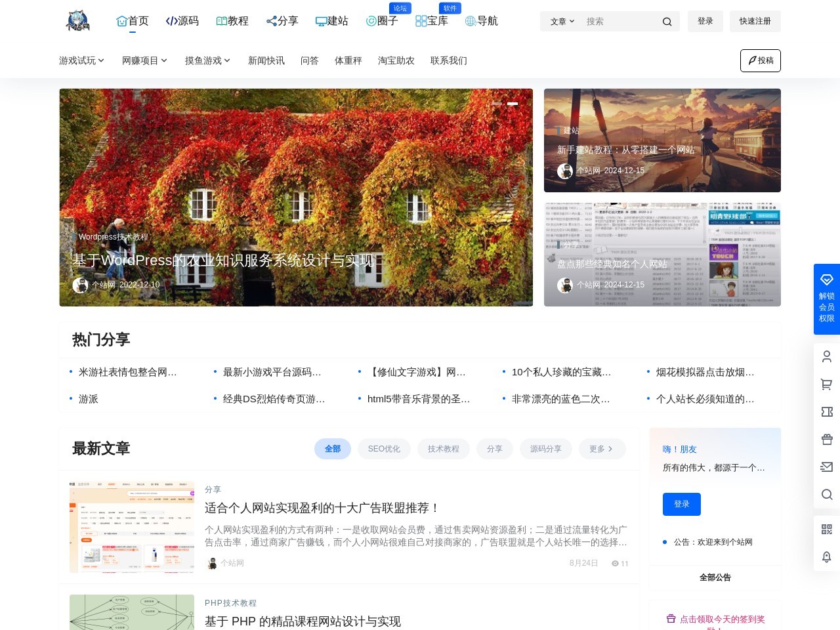
Task: Open the 教程 tutorials nav item
Action: pyautogui.click(x=232, y=21)
